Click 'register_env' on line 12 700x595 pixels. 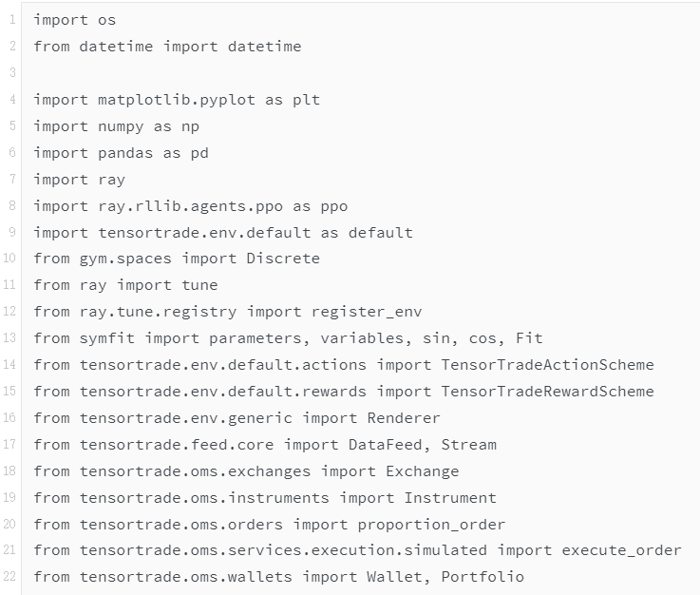coord(367,312)
